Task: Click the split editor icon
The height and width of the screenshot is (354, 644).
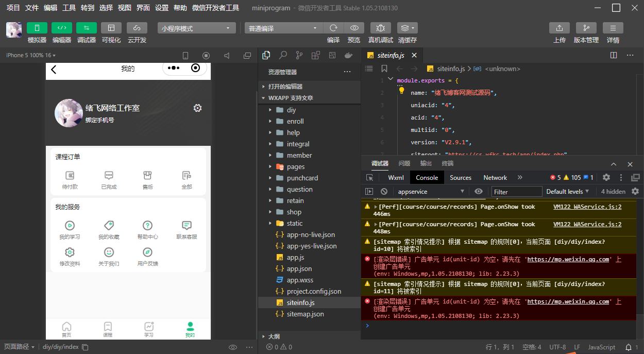Action: tap(614, 55)
